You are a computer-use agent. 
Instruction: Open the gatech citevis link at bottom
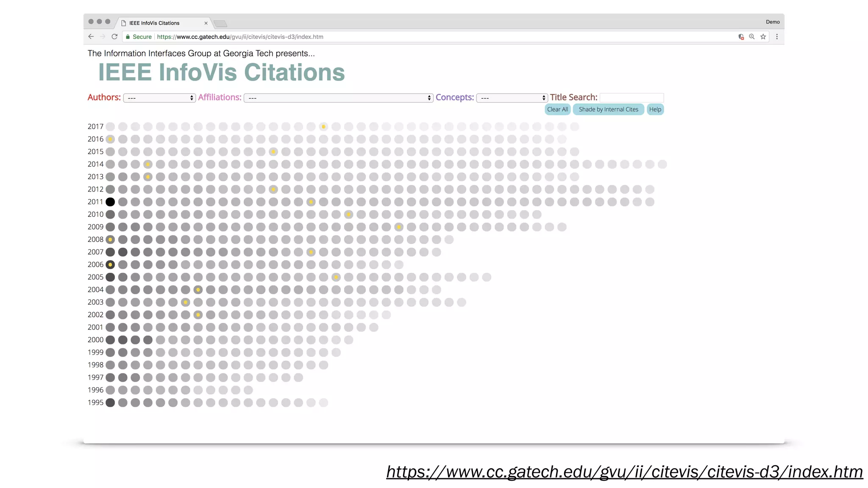pos(624,471)
